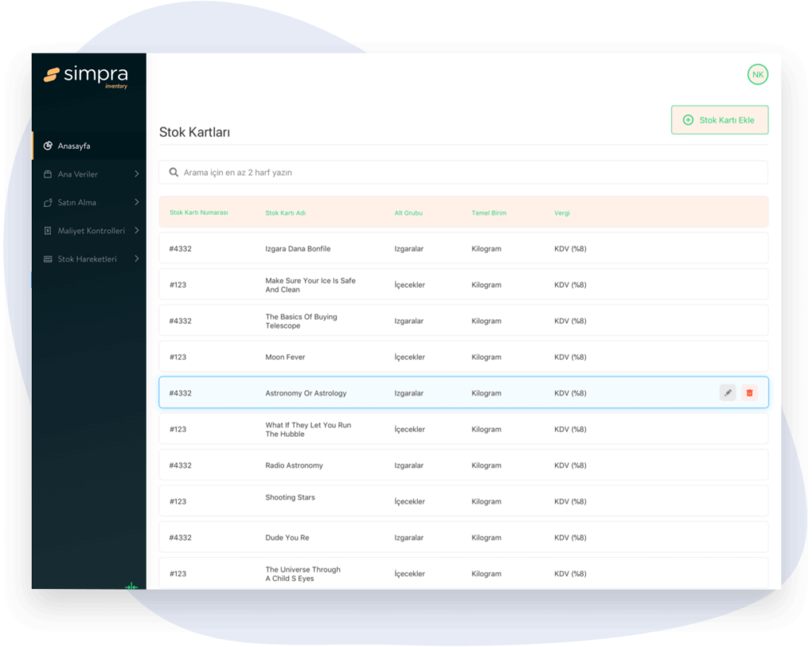The image size is (812, 647).
Task: Click the green collapse icon at sidebar bottom
Action: (132, 586)
